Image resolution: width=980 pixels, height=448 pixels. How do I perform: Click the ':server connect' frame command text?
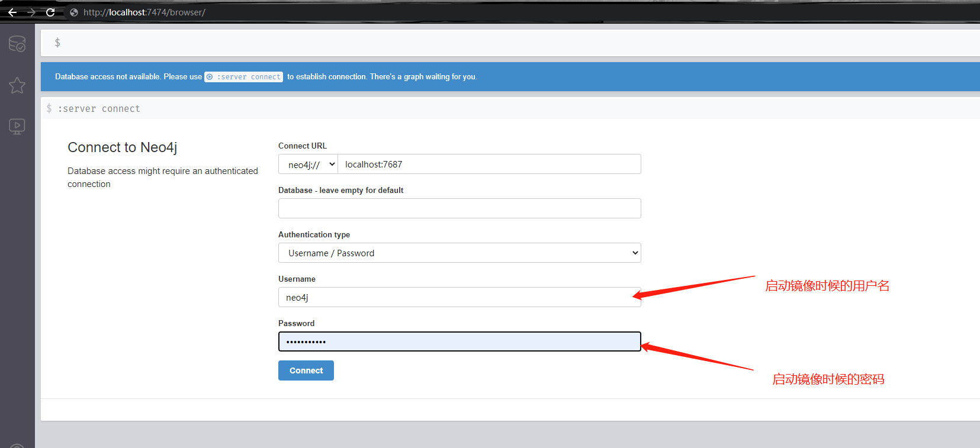click(x=99, y=109)
